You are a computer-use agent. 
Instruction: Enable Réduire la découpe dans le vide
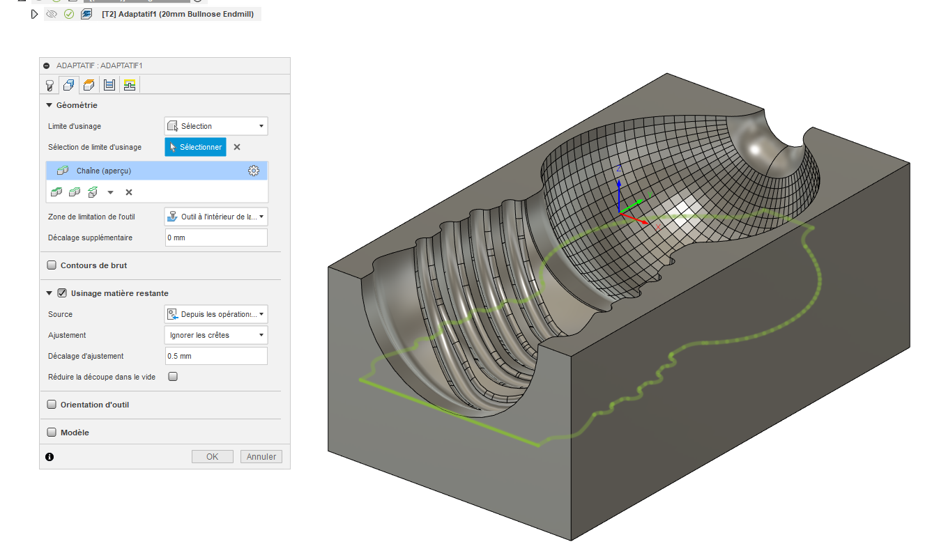173,377
